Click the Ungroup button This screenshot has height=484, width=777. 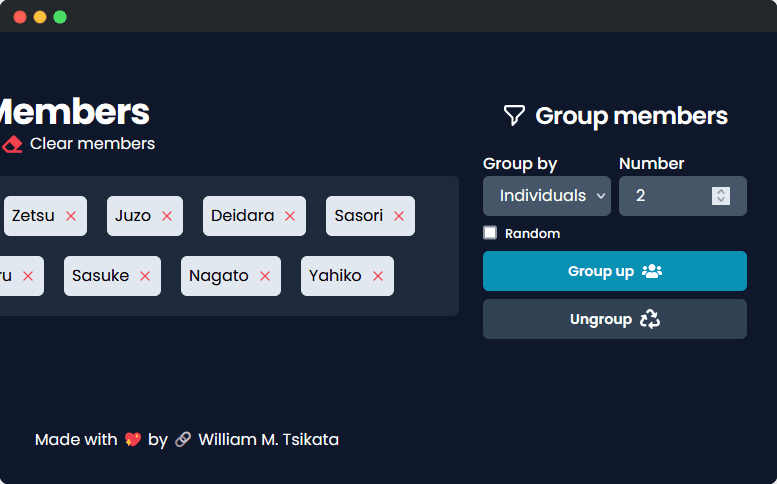[614, 319]
